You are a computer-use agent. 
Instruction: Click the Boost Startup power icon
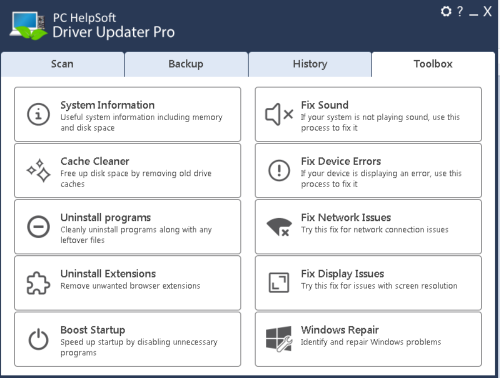38,339
